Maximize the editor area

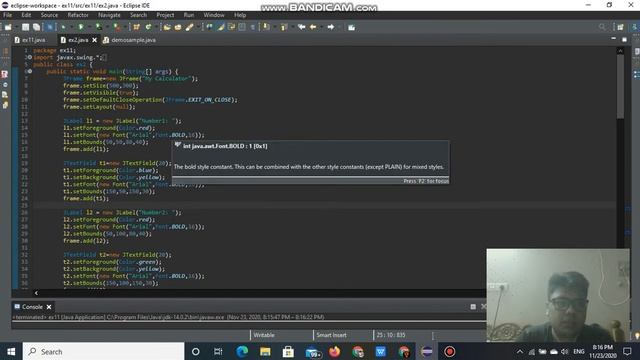[624, 39]
